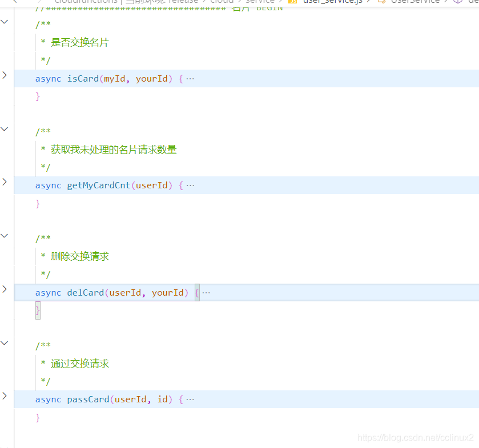Click the closing brace after getMyCardCnt
Image resolution: width=479 pixels, height=448 pixels.
click(x=38, y=204)
